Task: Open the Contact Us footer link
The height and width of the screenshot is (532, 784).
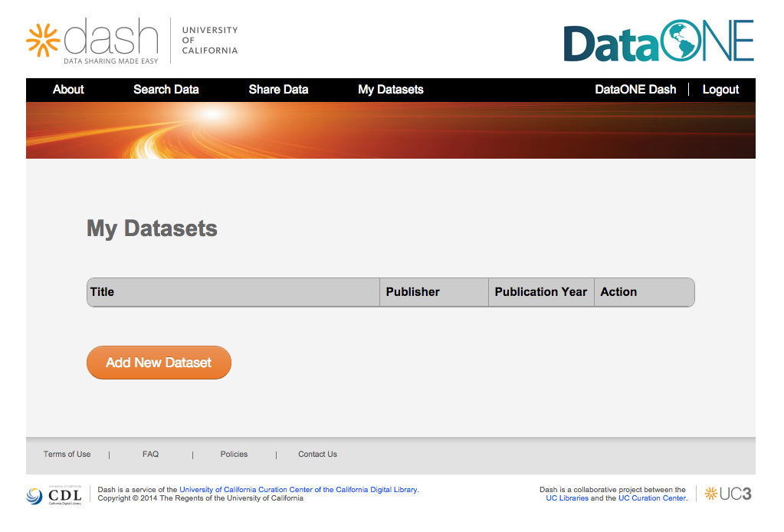Action: pos(317,454)
